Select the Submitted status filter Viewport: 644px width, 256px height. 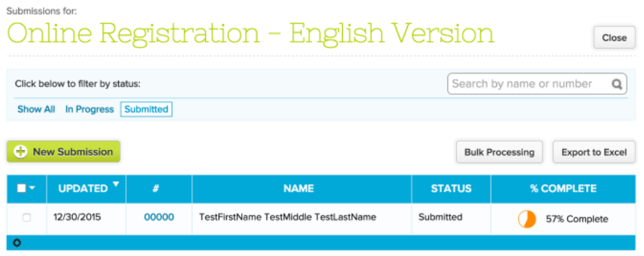[146, 110]
